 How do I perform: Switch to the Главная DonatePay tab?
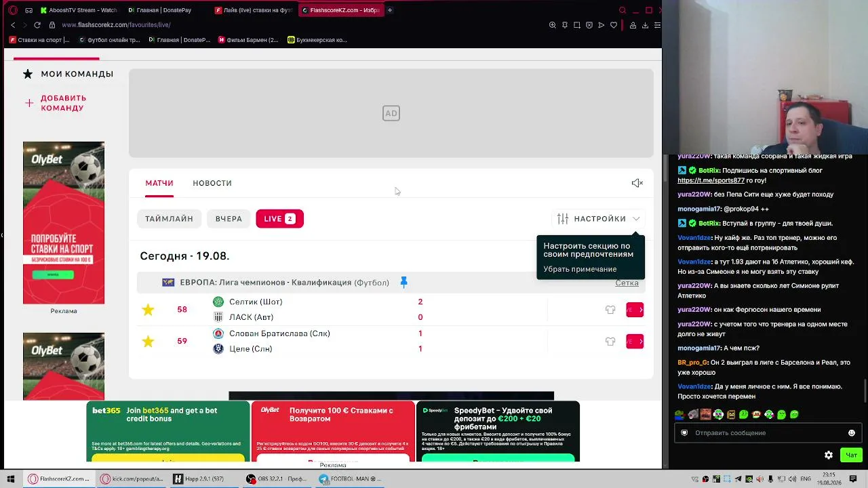[163, 10]
